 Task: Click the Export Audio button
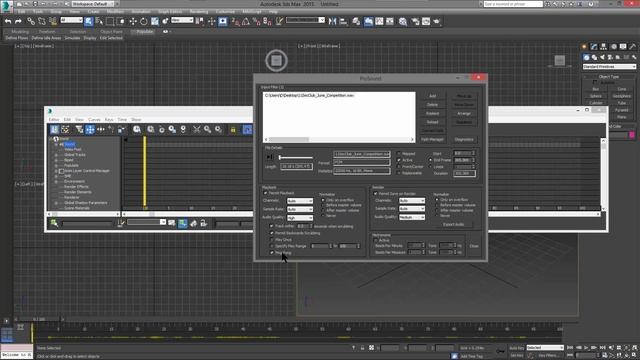coord(453,224)
